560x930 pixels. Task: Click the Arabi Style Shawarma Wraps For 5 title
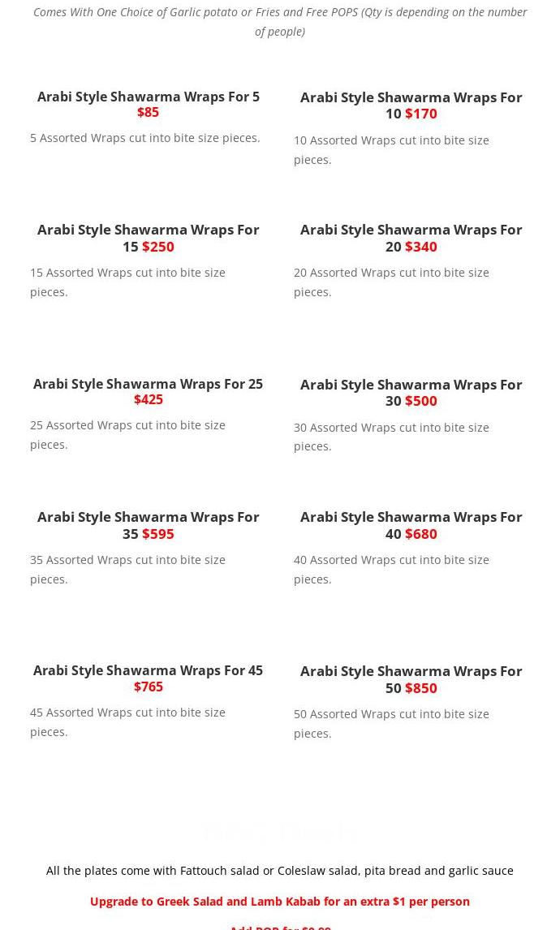[148, 97]
